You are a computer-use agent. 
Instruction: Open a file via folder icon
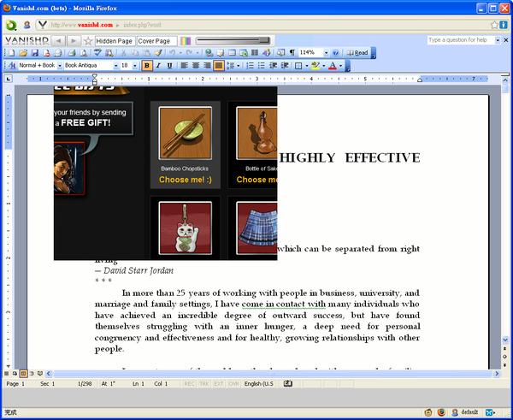tap(23, 53)
